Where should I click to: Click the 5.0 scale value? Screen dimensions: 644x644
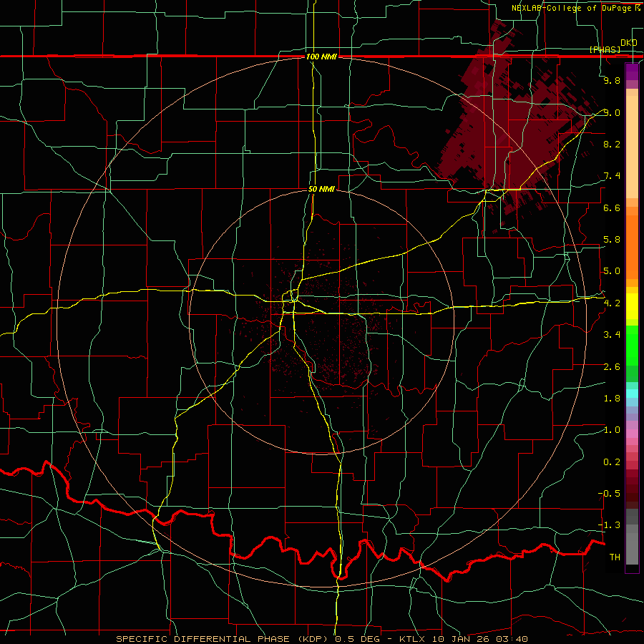point(612,271)
